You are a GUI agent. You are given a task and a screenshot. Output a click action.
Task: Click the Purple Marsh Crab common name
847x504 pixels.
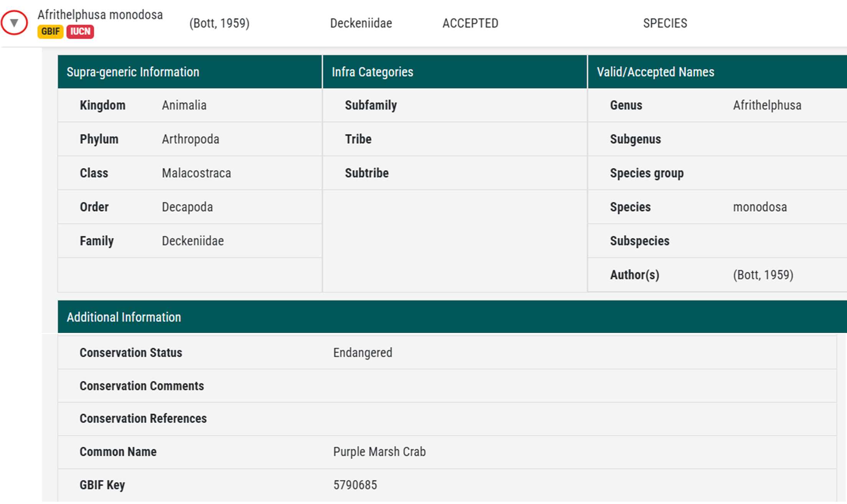tap(379, 451)
